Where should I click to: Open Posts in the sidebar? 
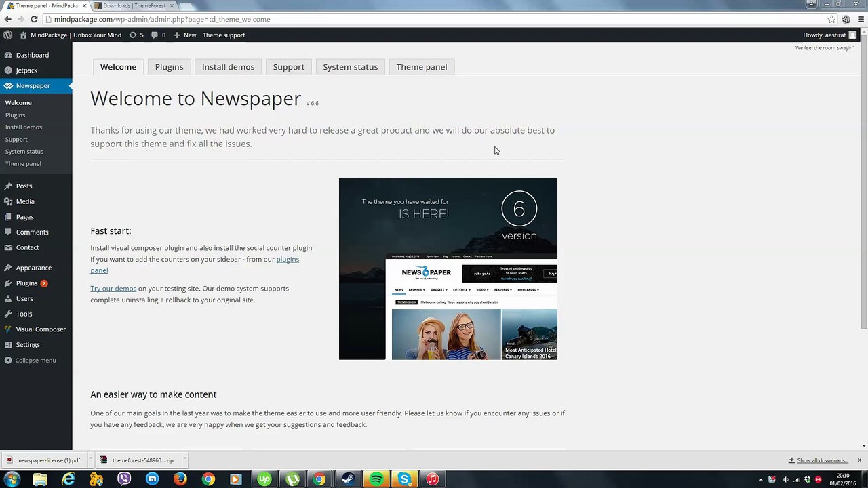click(x=24, y=186)
